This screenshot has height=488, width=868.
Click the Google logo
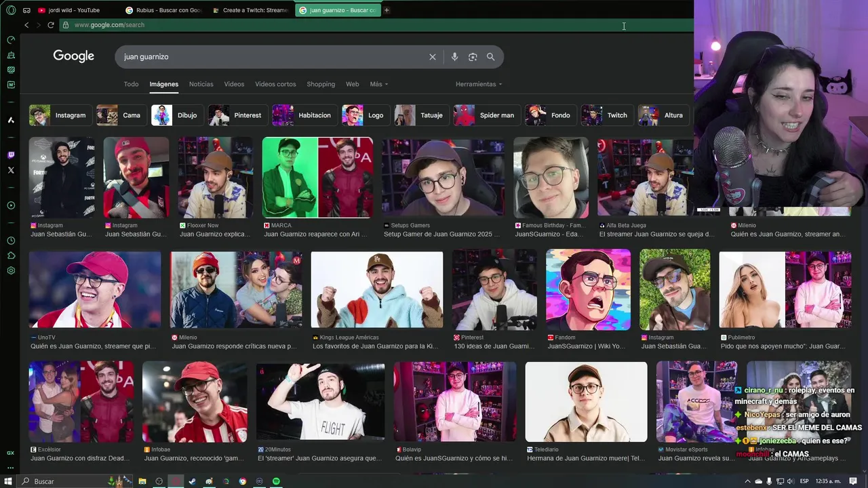pos(74,56)
